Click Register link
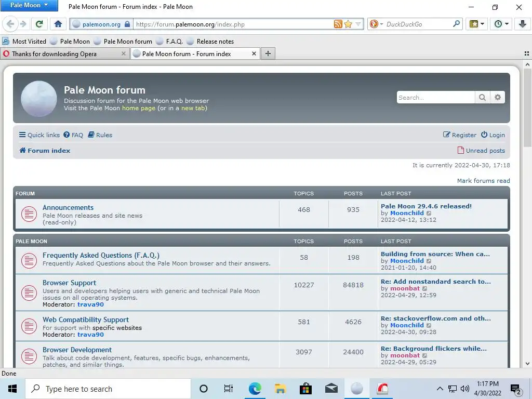Image resolution: width=532 pixels, height=399 pixels. 460,135
